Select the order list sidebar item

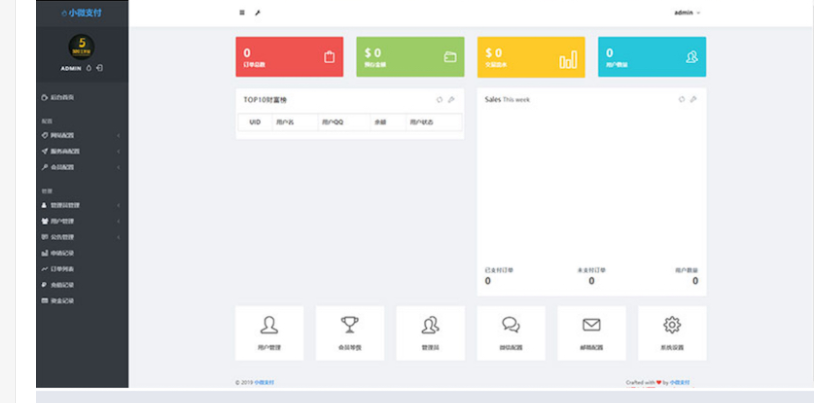point(62,269)
